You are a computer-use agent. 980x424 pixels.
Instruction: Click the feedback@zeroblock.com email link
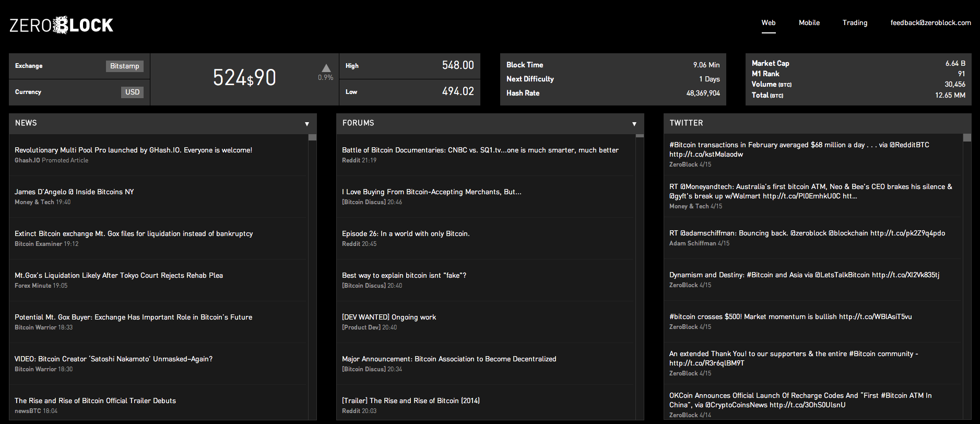click(930, 23)
